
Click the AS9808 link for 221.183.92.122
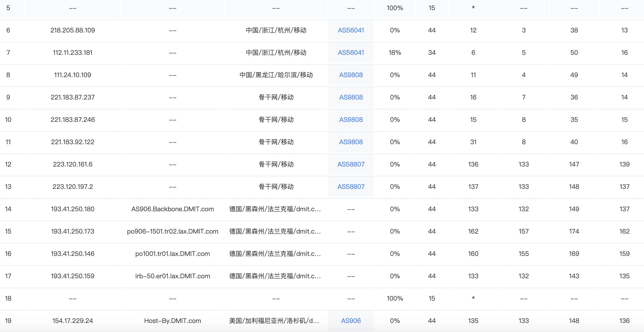point(351,142)
